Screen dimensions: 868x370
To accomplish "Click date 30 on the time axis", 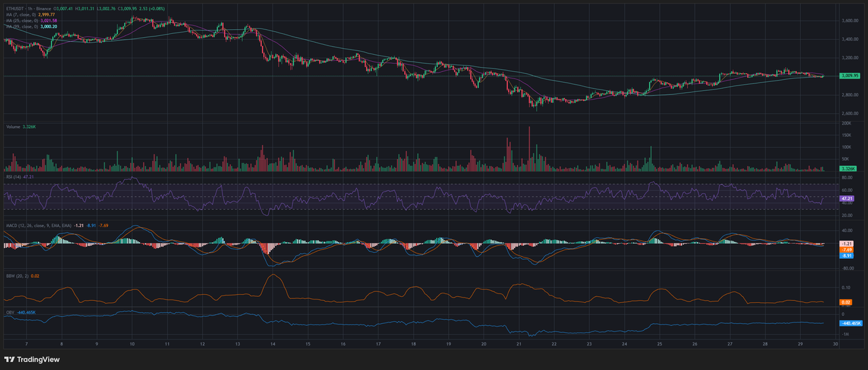I will (835, 344).
